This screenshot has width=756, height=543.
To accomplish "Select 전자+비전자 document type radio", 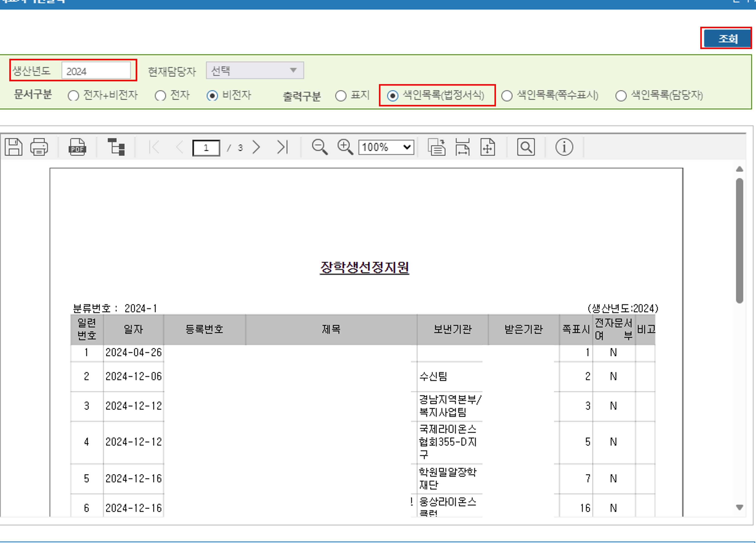I will 73,96.
